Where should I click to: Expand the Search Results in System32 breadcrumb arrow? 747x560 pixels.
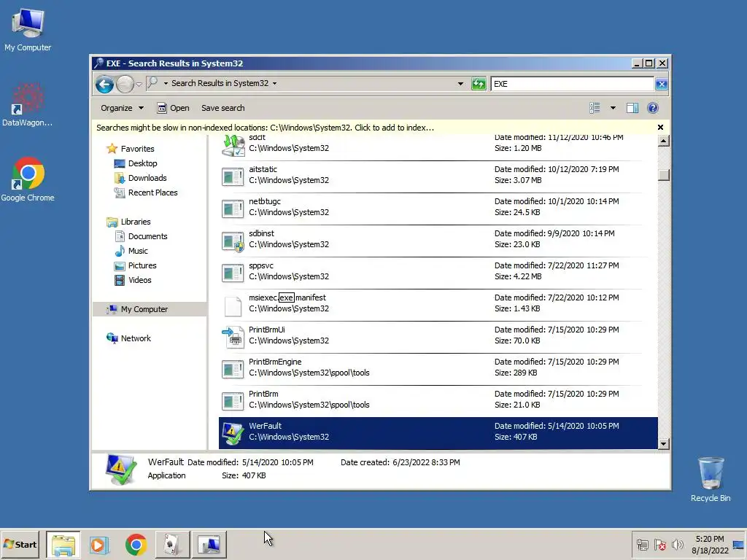[274, 83]
